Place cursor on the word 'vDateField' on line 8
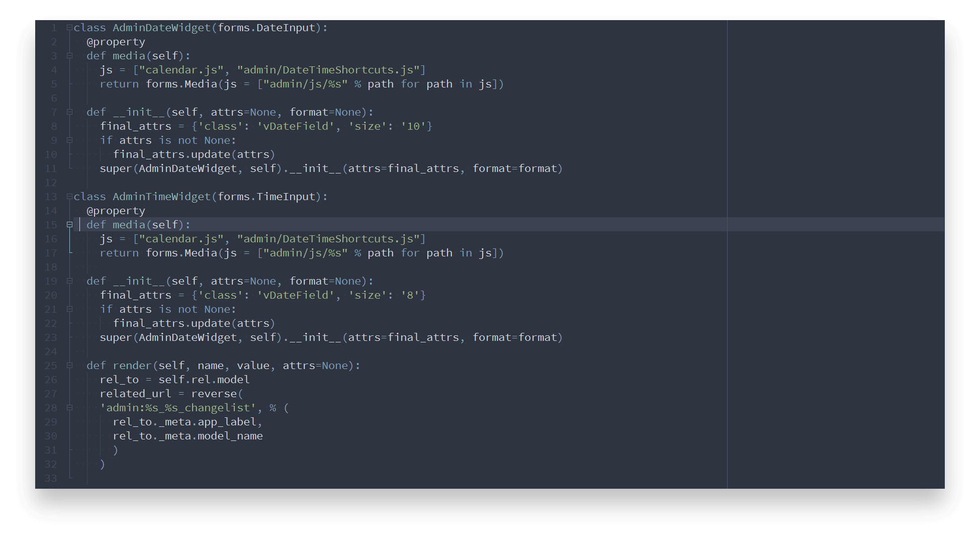980x539 pixels. pyautogui.click(x=293, y=126)
